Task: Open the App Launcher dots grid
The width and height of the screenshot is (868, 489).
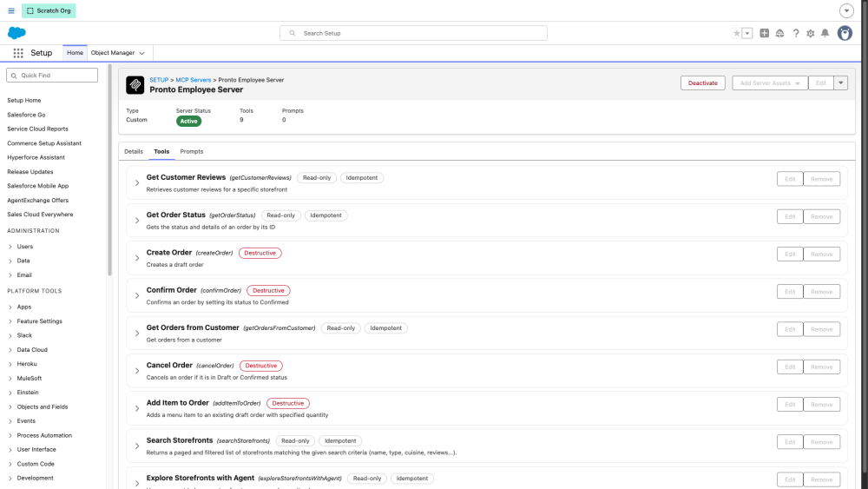Action: pyautogui.click(x=18, y=53)
